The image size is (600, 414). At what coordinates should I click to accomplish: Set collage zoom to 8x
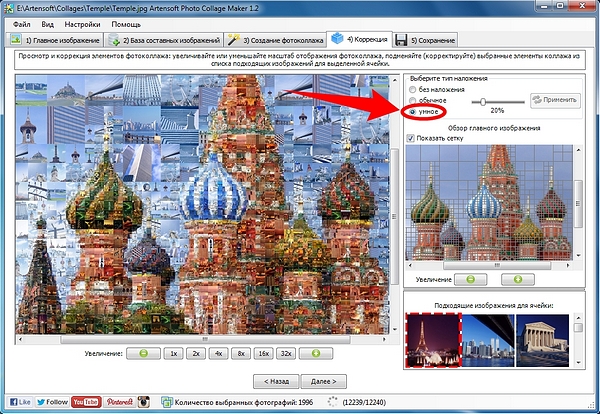point(241,354)
